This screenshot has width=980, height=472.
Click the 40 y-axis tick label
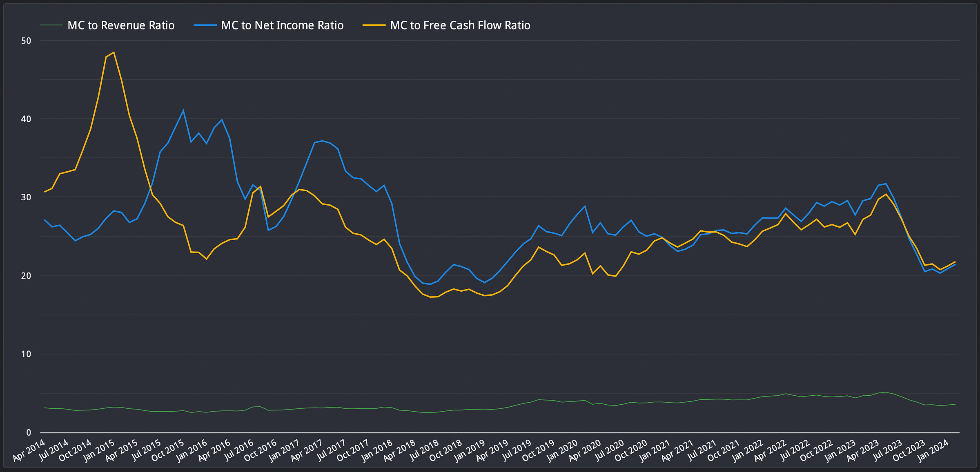coord(26,119)
